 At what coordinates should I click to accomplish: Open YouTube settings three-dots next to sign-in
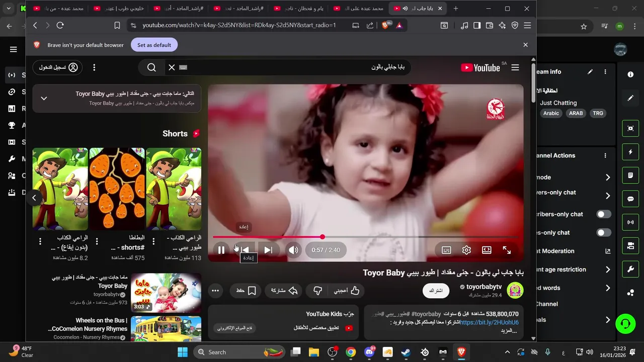[x=94, y=67]
